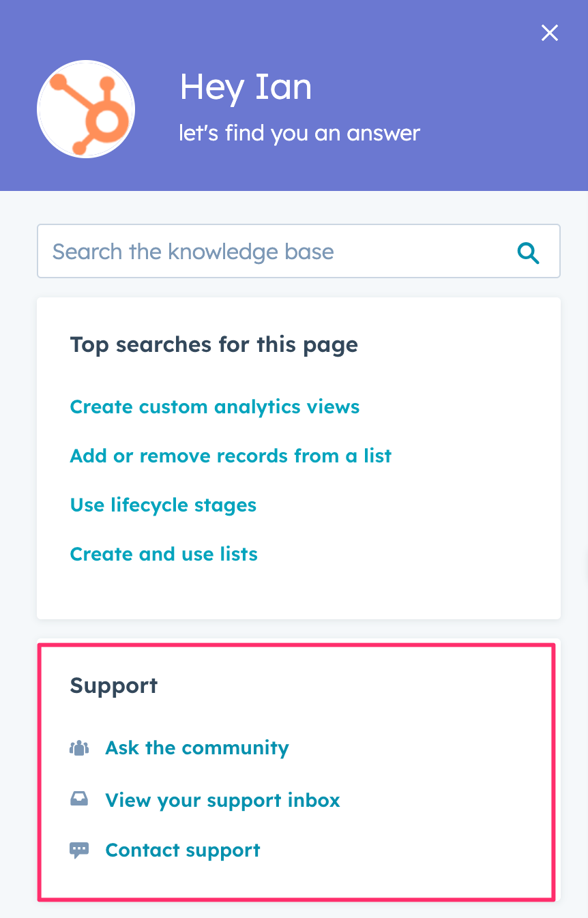Click the support inbox tray icon

pyautogui.click(x=80, y=799)
